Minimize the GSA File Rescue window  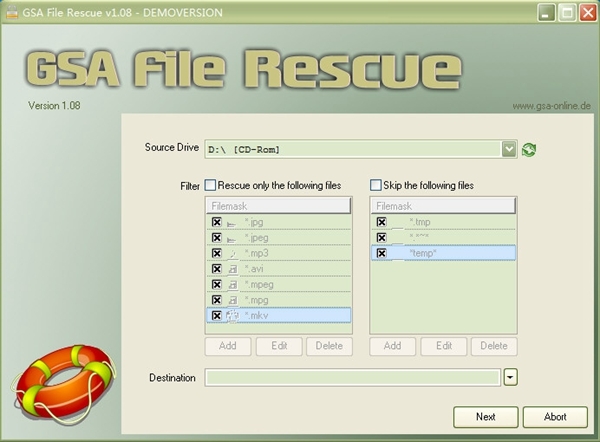[546, 13]
